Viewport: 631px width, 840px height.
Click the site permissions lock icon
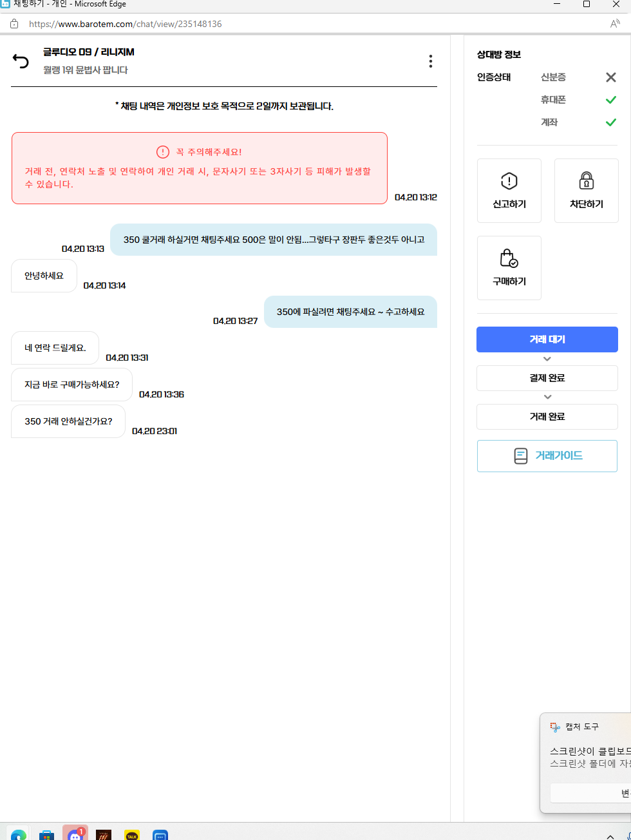pos(14,23)
